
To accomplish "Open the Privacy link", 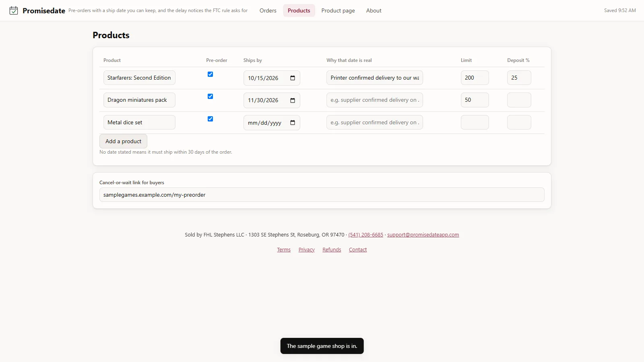I will (x=307, y=250).
